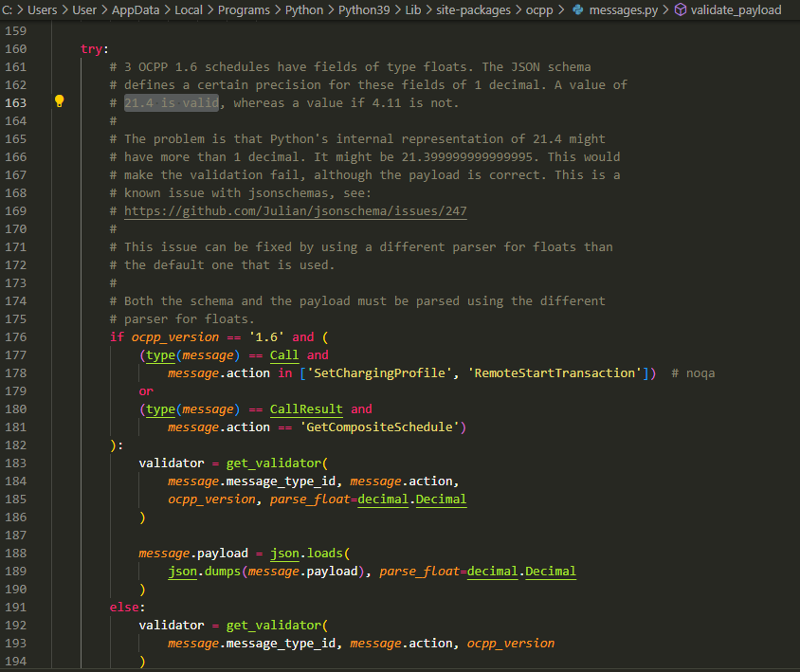Screen dimensions: 800x672
Task: Click "'1.6'" version string on line 176
Action: pos(265,336)
